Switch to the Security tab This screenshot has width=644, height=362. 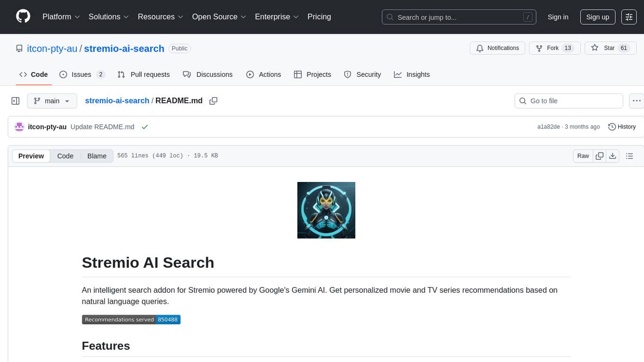click(363, 74)
